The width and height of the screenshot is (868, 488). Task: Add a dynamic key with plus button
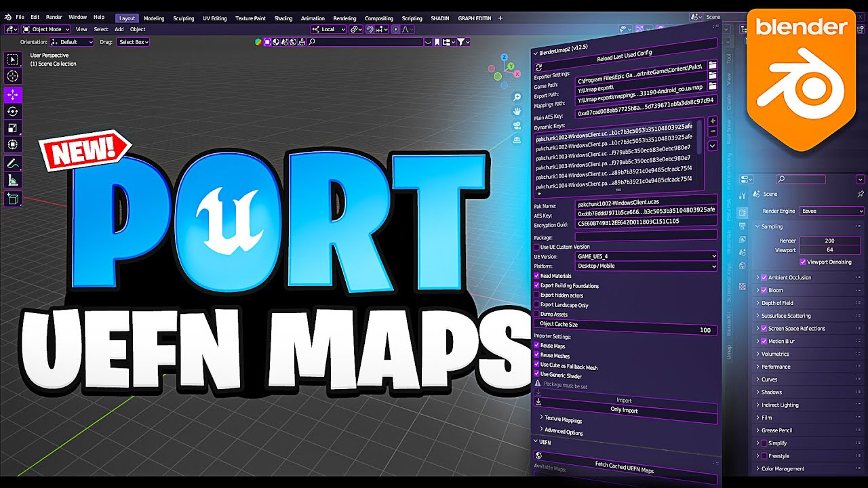[x=713, y=121]
